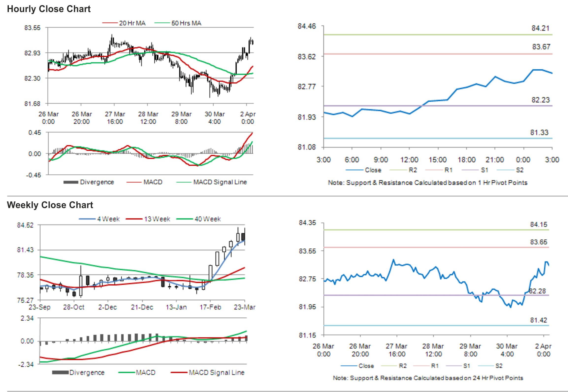
Task: Click the 84.52 axis value on weekly chart
Action: click(25, 225)
